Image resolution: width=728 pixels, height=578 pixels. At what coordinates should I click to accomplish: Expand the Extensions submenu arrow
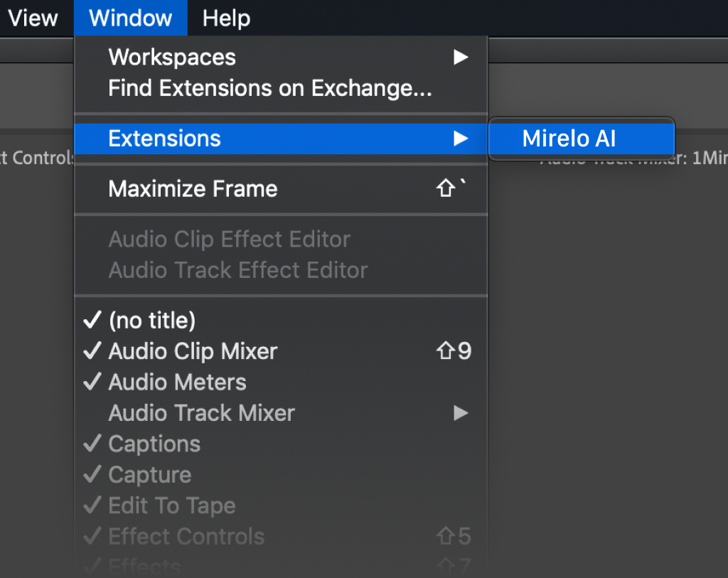(461, 139)
